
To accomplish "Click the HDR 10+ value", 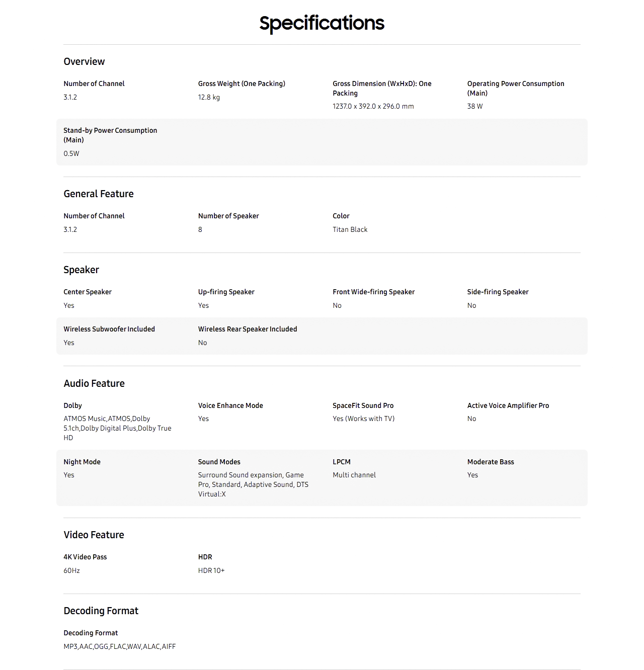I will pyautogui.click(x=211, y=570).
